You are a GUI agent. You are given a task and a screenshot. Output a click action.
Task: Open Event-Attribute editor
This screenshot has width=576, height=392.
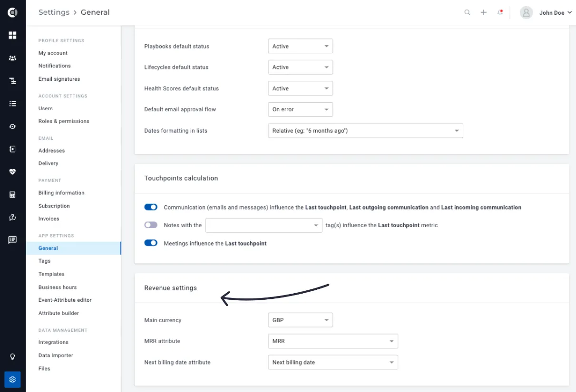65,300
